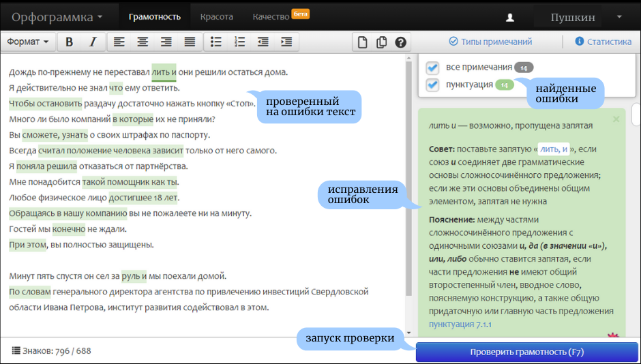The width and height of the screenshot is (641, 364).
Task: Switch to the Красота tab
Action: [x=217, y=17]
